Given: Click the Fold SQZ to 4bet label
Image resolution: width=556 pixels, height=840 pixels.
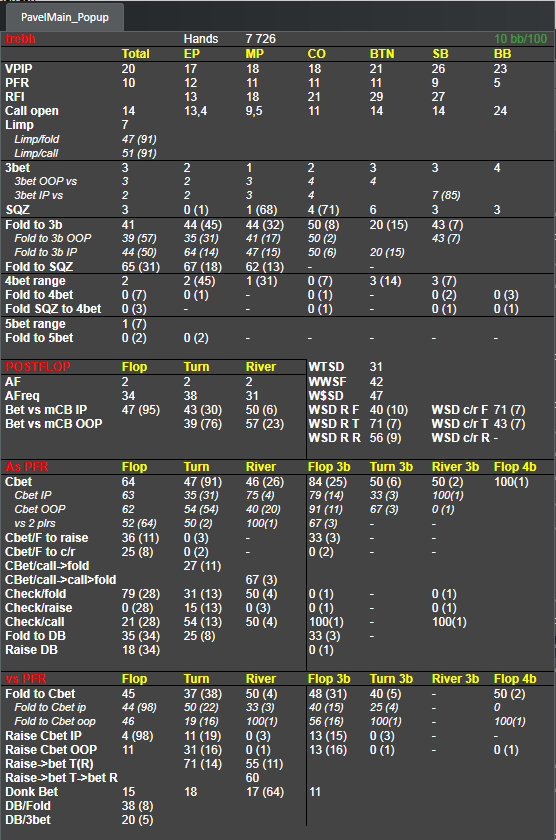Looking at the screenshot, I should (x=53, y=309).
